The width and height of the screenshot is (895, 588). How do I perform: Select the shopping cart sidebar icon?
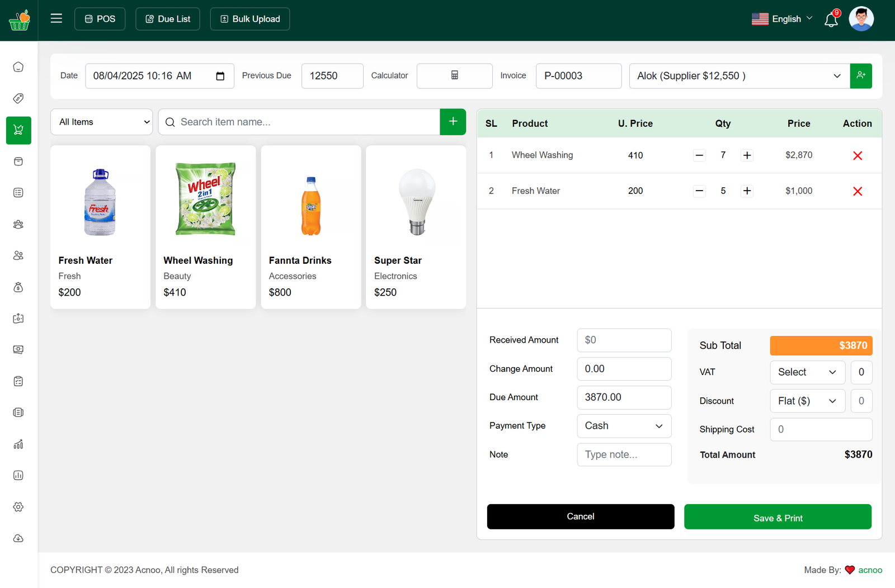(18, 130)
